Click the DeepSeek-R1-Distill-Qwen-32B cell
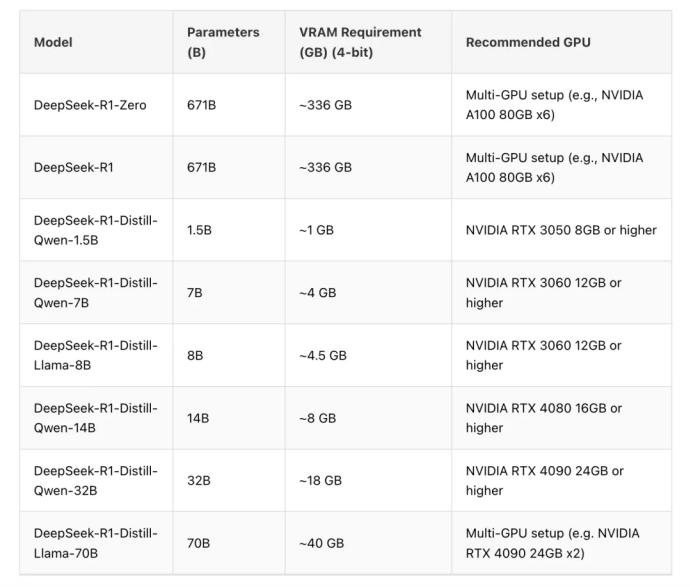Image resolution: width=692 pixels, height=587 pixels. tap(96, 481)
